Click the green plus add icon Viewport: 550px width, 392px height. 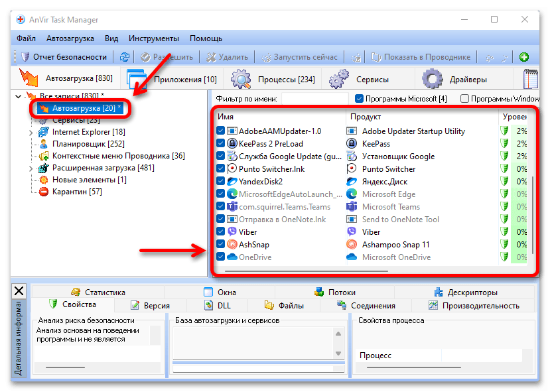tap(524, 57)
